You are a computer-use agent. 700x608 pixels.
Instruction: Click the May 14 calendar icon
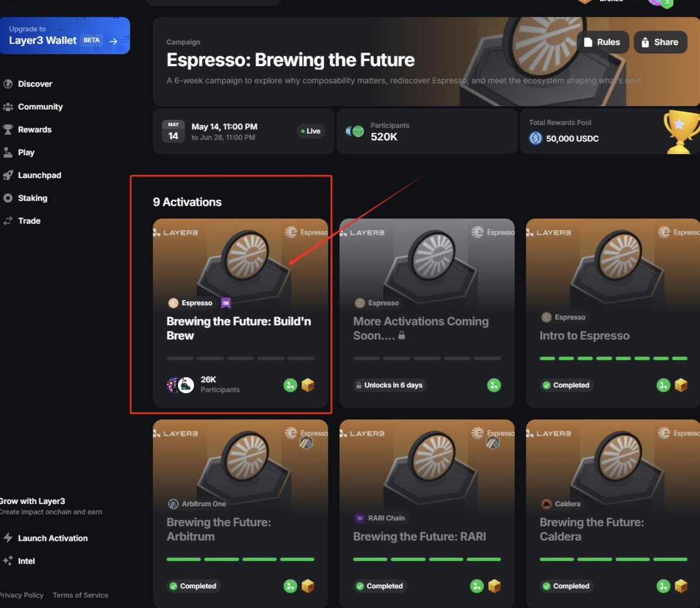point(173,131)
